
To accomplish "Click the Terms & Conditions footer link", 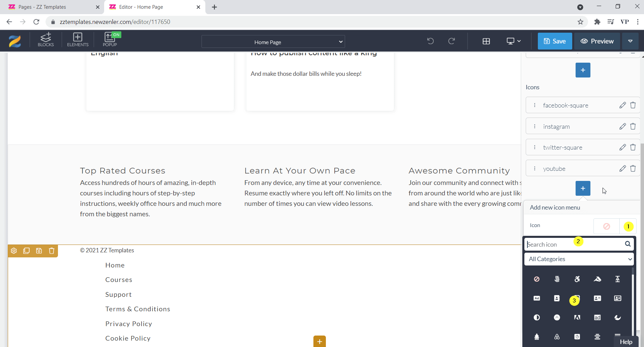I will (137, 309).
